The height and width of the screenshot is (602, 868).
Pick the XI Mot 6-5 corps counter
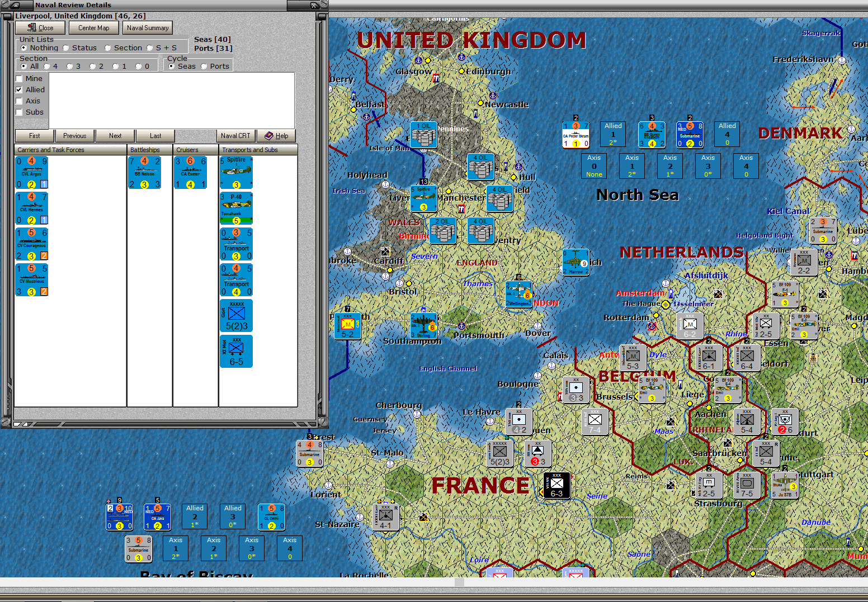pyautogui.click(x=237, y=351)
